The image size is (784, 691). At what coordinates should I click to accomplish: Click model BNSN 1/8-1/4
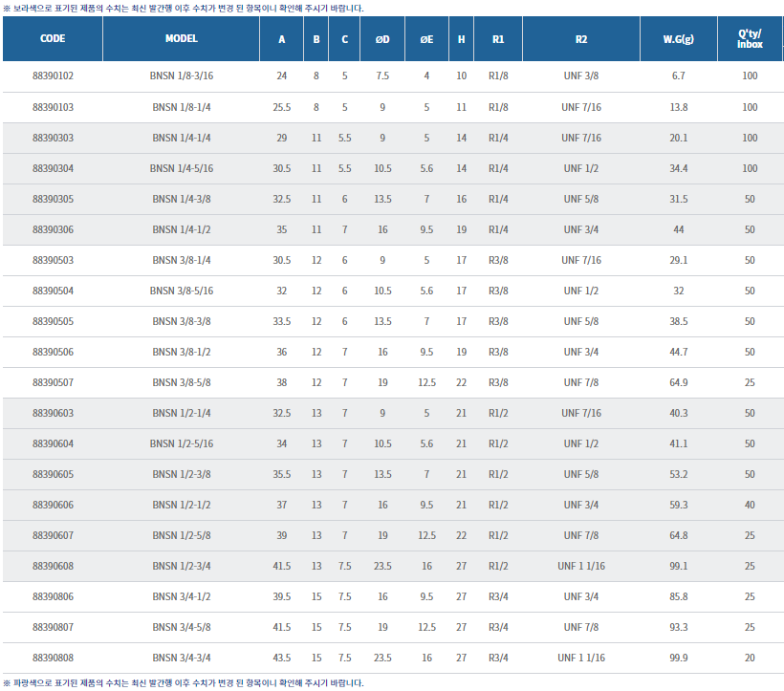[181, 107]
